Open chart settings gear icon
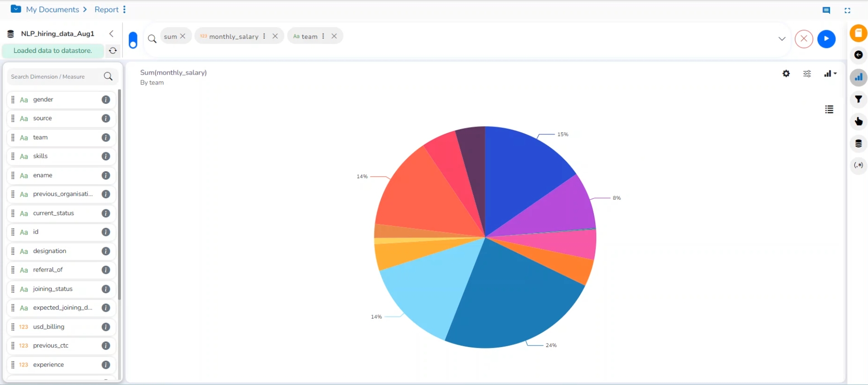 tap(786, 74)
